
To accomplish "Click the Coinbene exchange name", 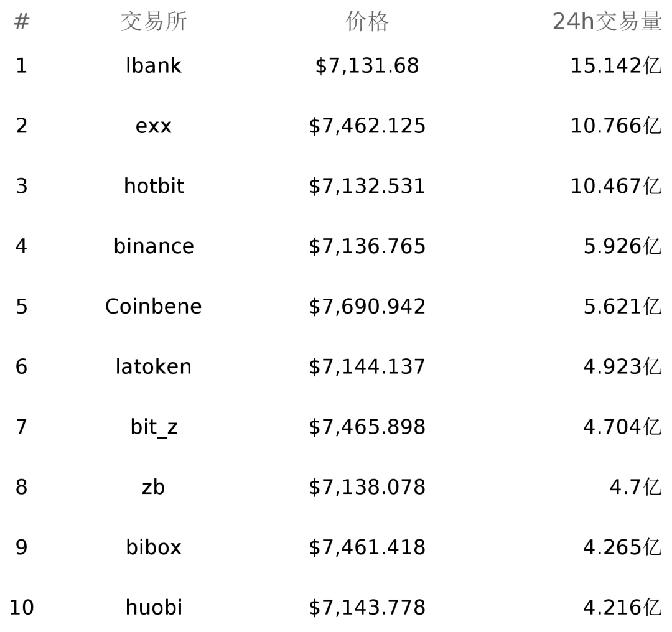I will tap(154, 307).
